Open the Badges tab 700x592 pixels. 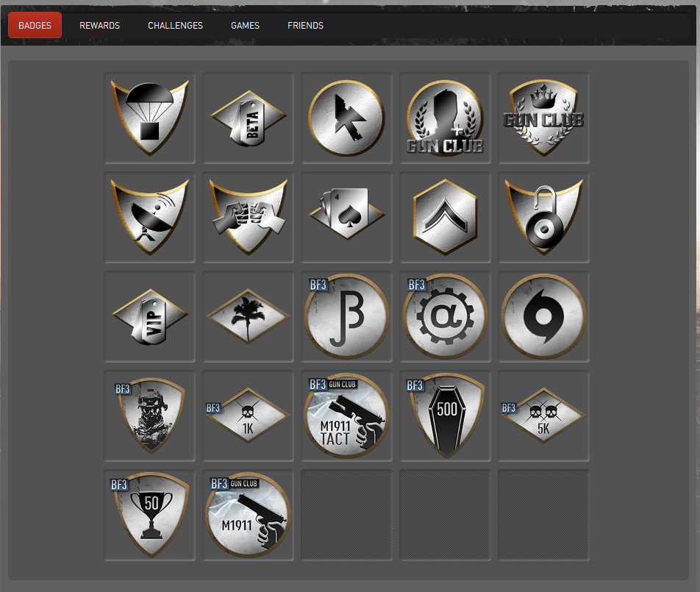35,26
